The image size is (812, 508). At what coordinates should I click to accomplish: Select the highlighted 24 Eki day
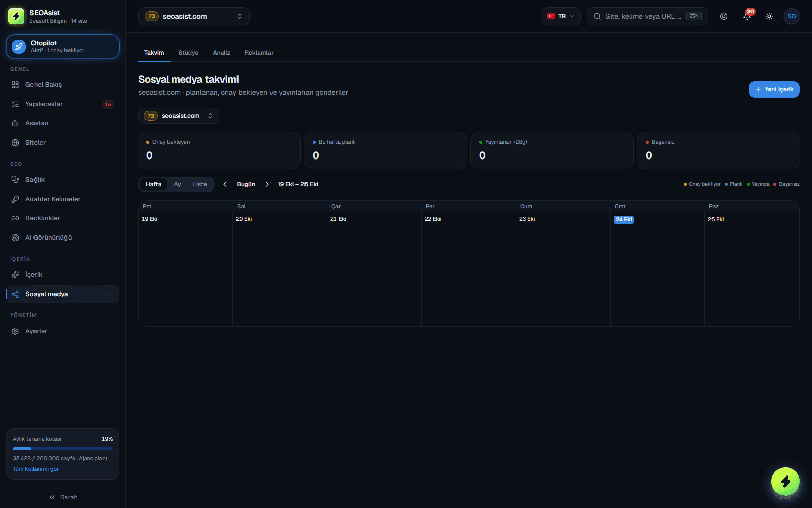click(x=624, y=219)
